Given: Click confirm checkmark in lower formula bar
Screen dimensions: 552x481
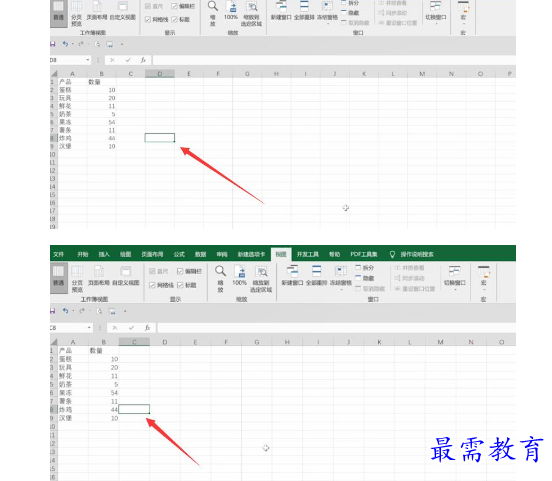Looking at the screenshot, I should [131, 327].
